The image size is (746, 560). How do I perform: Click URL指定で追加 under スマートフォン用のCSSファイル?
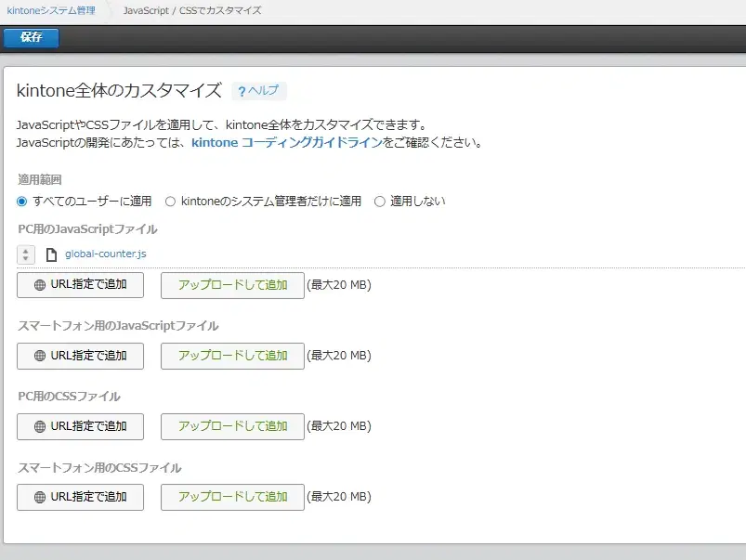pyautogui.click(x=81, y=497)
